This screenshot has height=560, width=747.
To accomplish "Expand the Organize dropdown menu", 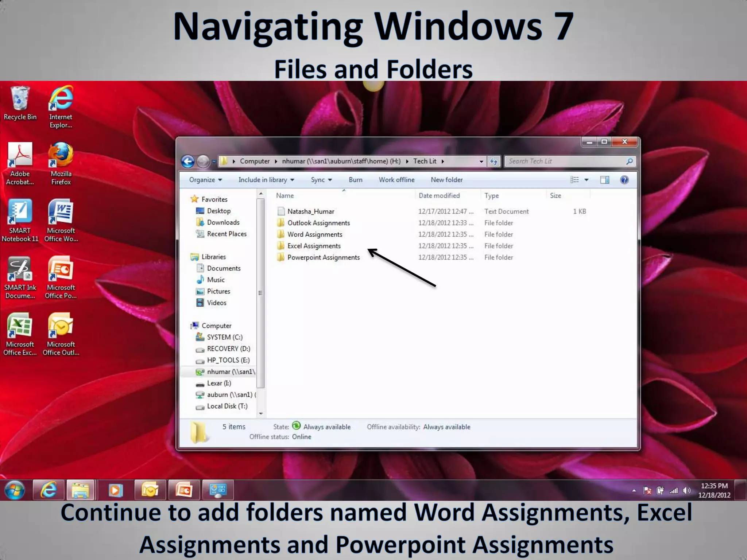I will [205, 180].
